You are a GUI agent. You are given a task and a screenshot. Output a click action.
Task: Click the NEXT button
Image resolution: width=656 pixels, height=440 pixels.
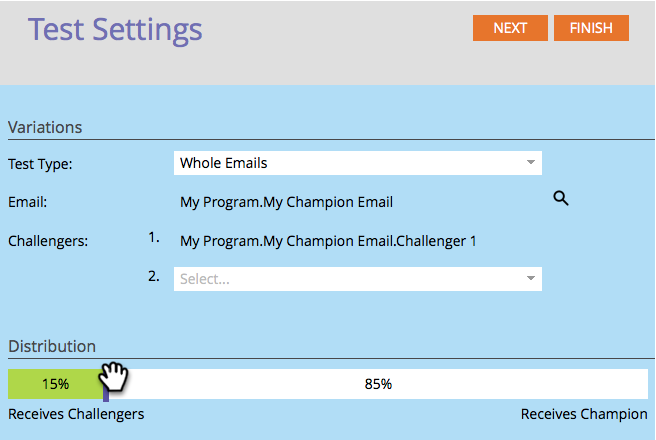(x=510, y=28)
